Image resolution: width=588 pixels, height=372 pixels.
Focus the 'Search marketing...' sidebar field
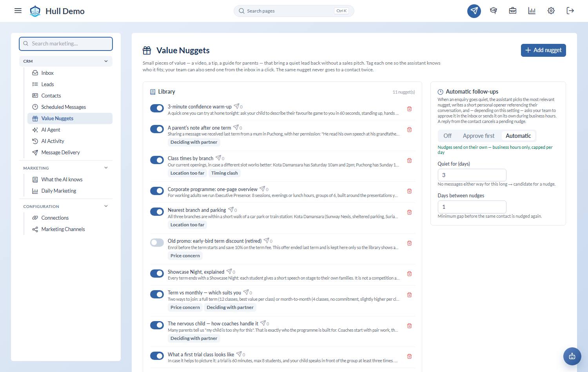point(66,43)
